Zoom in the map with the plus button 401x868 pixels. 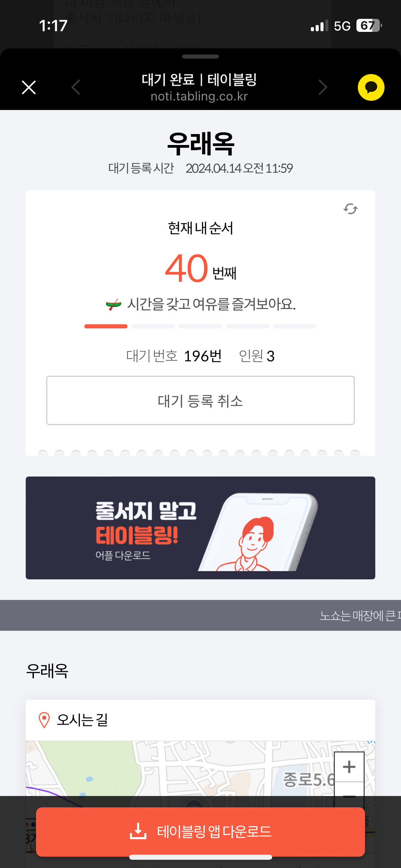[349, 767]
